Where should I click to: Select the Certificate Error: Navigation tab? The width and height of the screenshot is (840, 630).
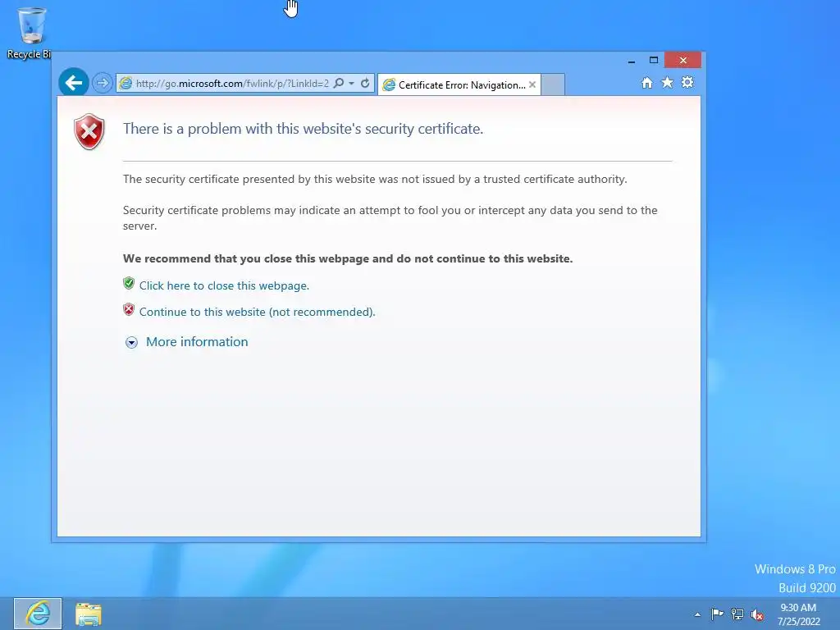point(459,84)
